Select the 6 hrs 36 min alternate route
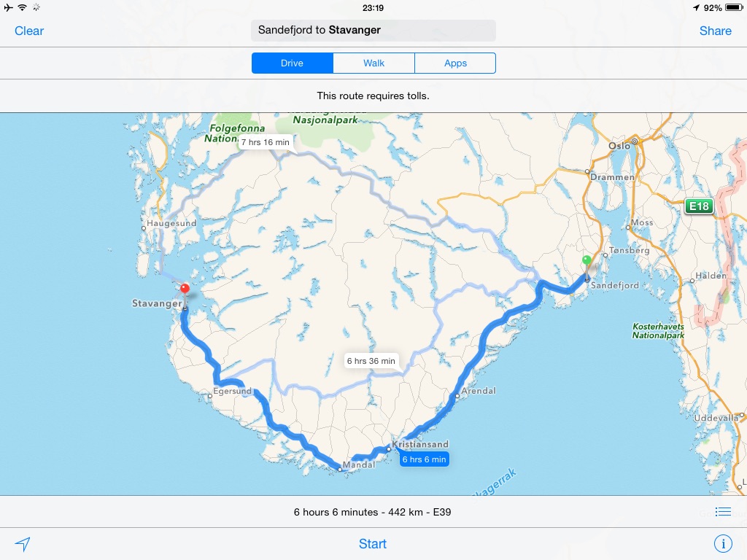747x560 pixels. [371, 361]
